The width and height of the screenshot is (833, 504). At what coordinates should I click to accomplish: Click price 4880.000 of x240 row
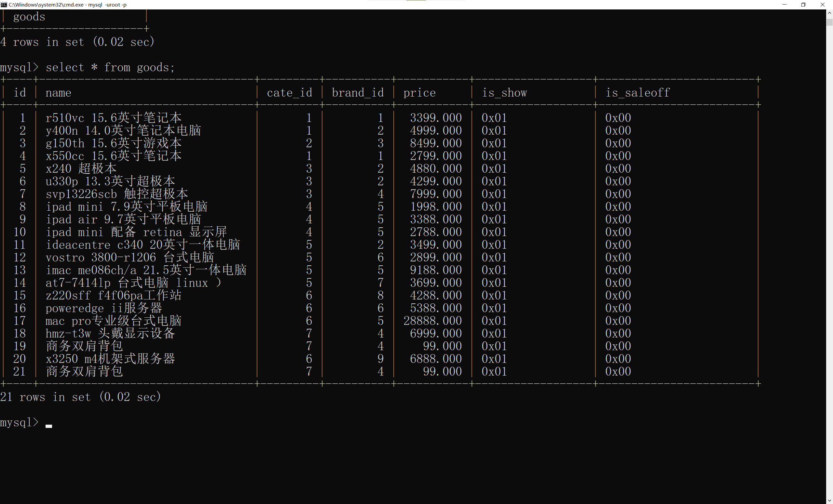(436, 168)
